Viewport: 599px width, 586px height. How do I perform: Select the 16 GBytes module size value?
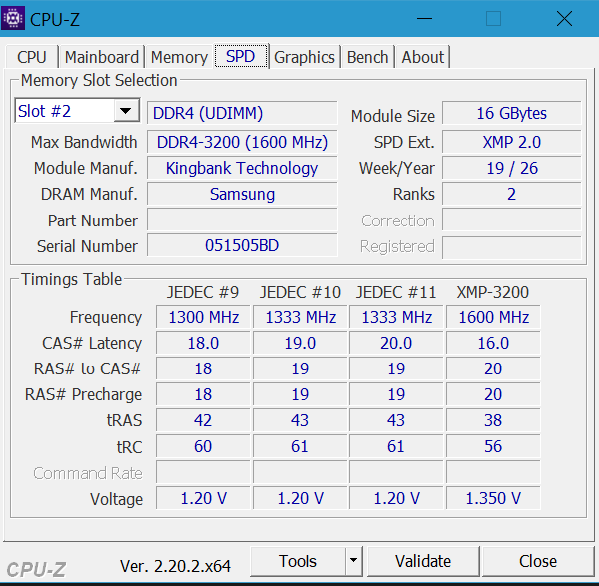click(512, 113)
